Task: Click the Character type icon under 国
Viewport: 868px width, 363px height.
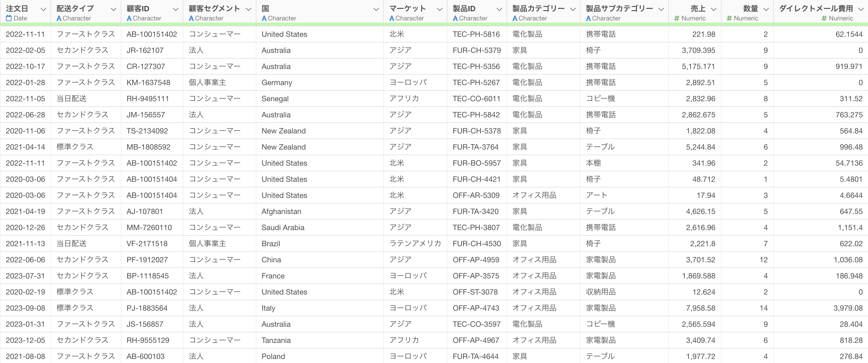Action: click(264, 18)
